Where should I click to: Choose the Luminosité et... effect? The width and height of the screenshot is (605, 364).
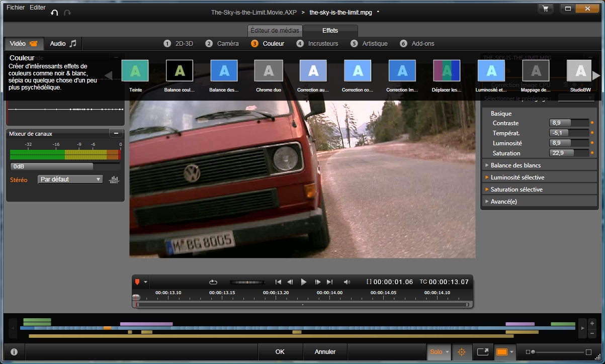[x=491, y=71]
